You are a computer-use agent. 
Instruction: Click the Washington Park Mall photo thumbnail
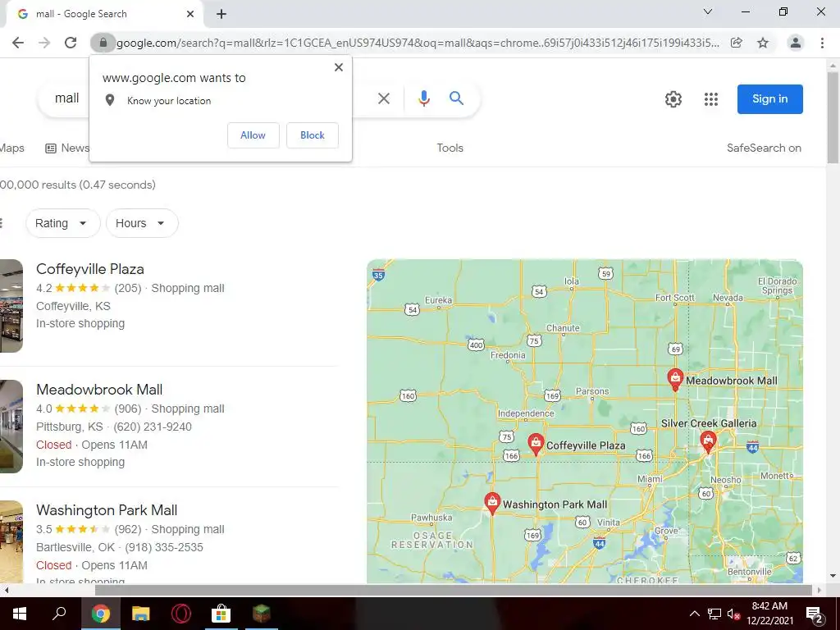click(11, 541)
